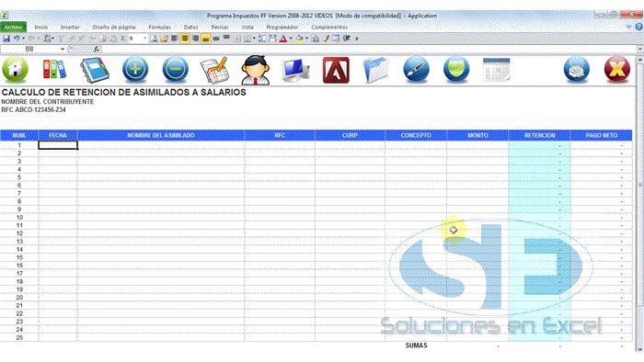Go to the green Home icon
The height and width of the screenshot is (362, 644).
click(16, 70)
